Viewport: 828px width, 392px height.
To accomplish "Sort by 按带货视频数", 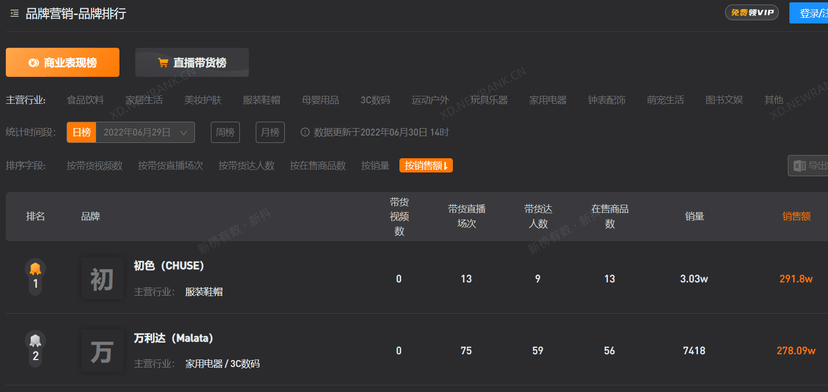I will [95, 166].
